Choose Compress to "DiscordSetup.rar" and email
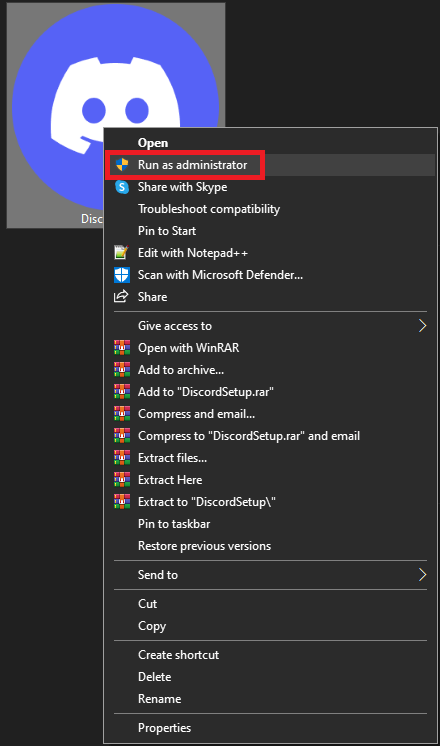The height and width of the screenshot is (746, 440). coord(270,436)
